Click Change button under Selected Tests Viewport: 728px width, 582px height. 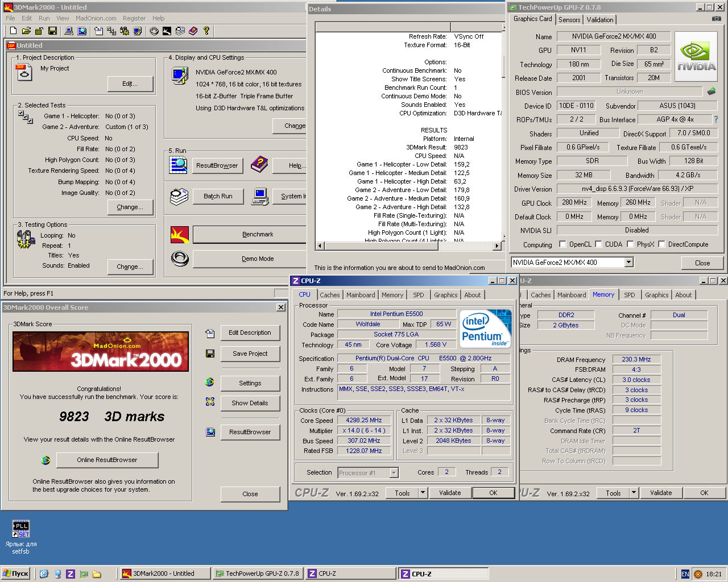[x=130, y=207]
